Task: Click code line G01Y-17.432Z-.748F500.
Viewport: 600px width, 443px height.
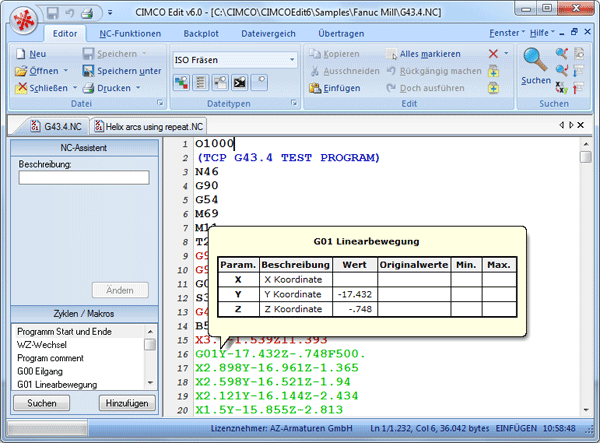Action: click(x=280, y=354)
